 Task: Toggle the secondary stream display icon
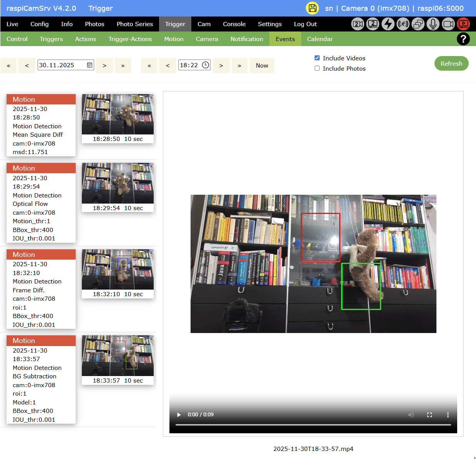[x=372, y=24]
